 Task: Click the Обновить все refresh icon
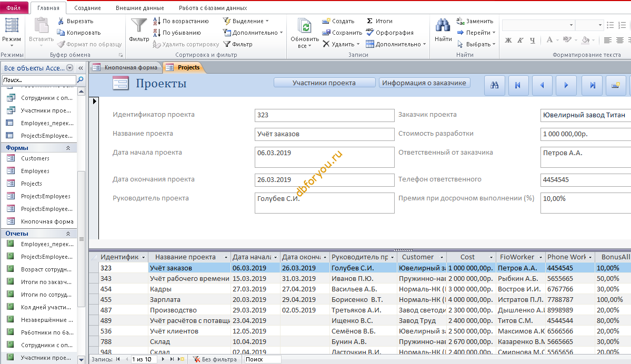305,26
